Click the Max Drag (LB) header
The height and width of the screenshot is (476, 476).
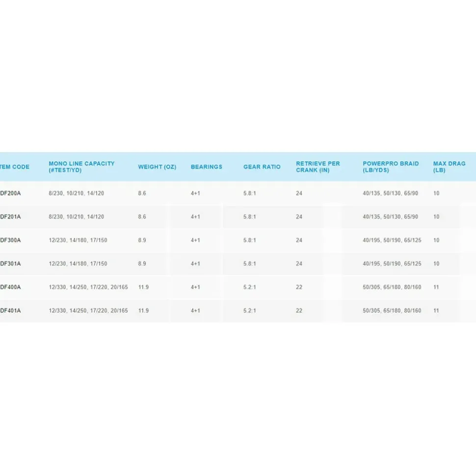pyautogui.click(x=449, y=167)
